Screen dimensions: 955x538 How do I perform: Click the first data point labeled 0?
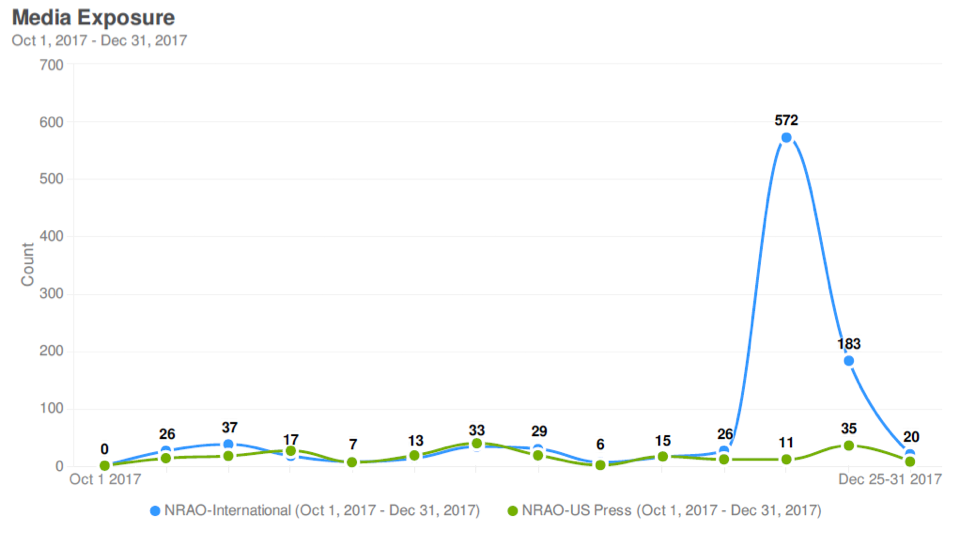pos(104,465)
